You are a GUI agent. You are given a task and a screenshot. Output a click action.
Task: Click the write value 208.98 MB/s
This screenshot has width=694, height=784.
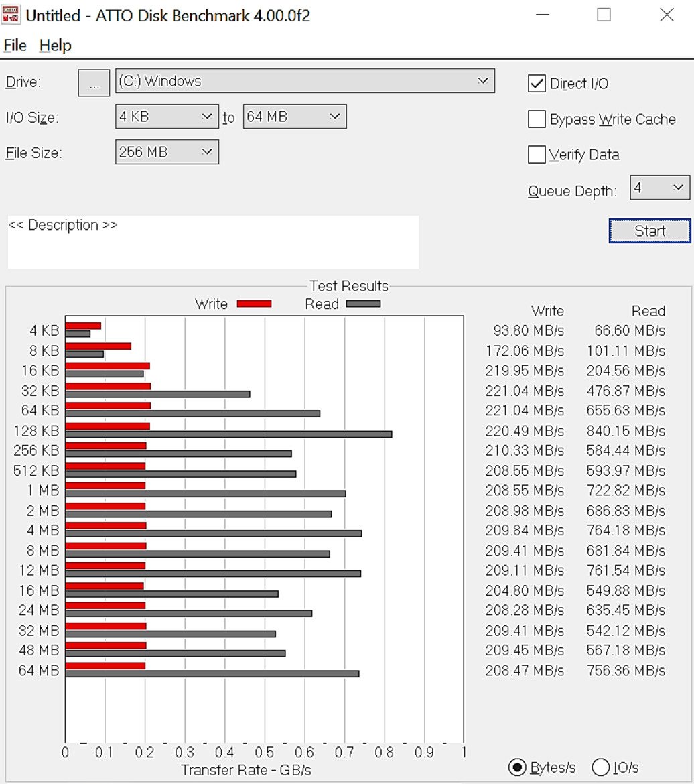[x=525, y=511]
